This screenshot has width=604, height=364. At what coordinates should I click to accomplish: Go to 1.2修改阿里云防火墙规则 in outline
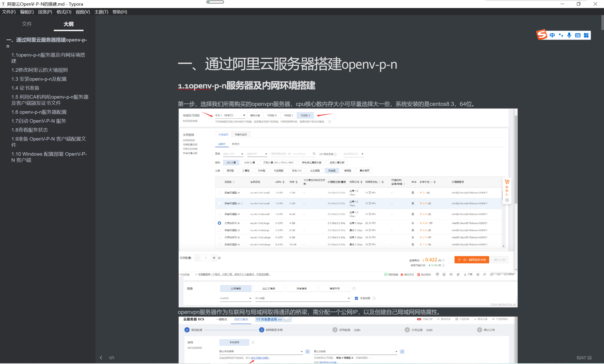pyautogui.click(x=39, y=70)
